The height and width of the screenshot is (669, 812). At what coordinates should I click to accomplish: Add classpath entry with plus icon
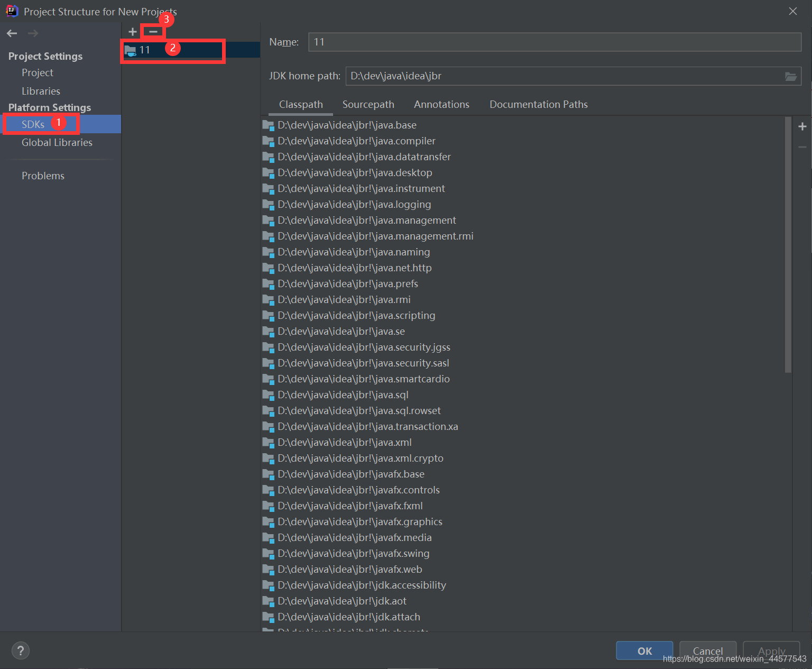point(802,126)
